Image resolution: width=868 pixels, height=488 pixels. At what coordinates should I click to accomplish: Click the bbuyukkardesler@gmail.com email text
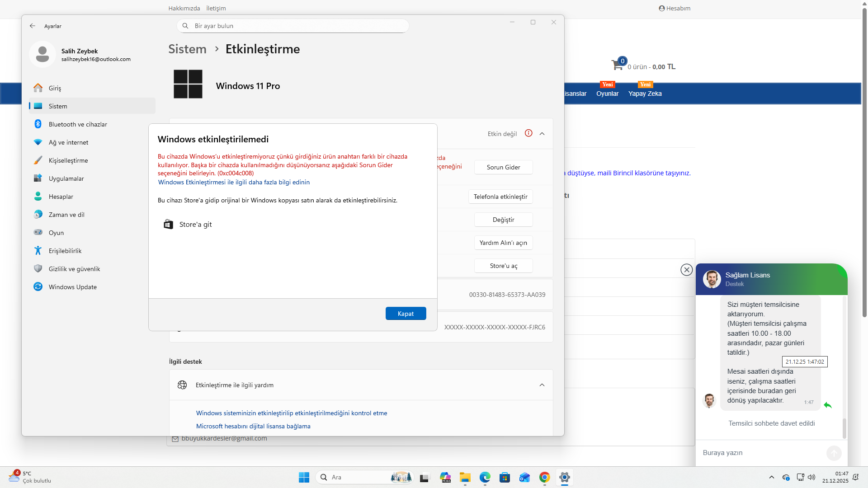click(224, 438)
